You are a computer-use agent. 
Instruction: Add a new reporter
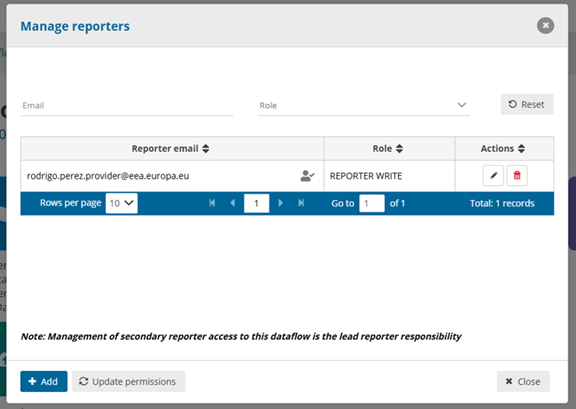pyautogui.click(x=44, y=381)
